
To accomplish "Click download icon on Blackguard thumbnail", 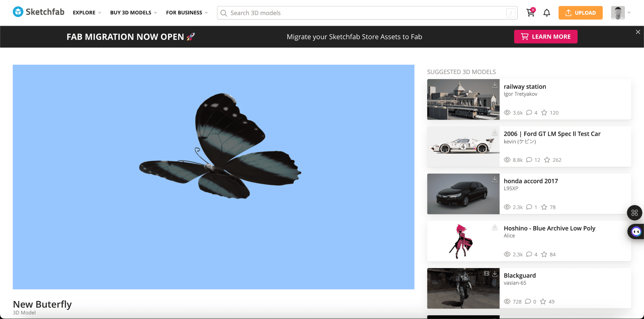I will (495, 274).
